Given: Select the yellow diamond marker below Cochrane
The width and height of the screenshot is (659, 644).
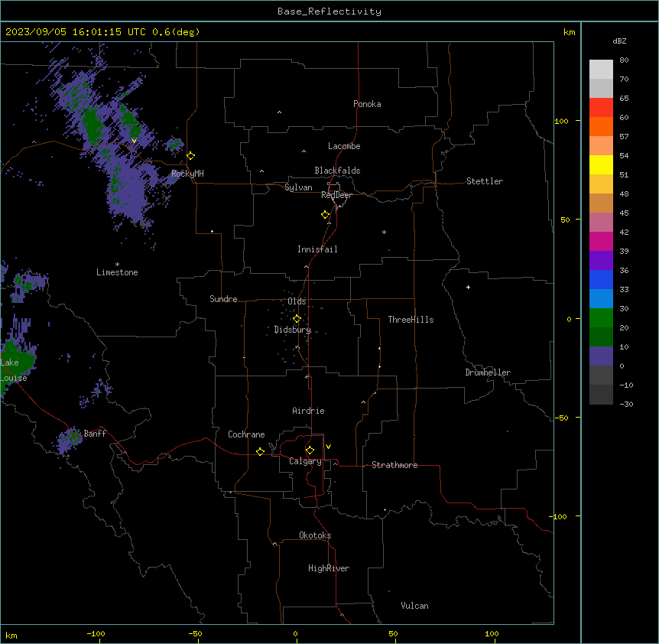Looking at the screenshot, I should (x=260, y=451).
